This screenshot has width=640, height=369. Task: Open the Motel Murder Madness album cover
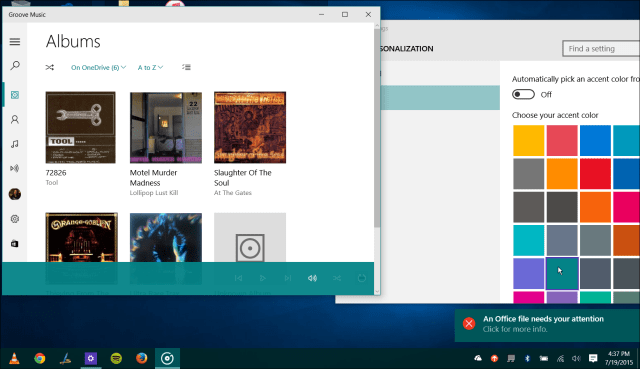coord(166,127)
